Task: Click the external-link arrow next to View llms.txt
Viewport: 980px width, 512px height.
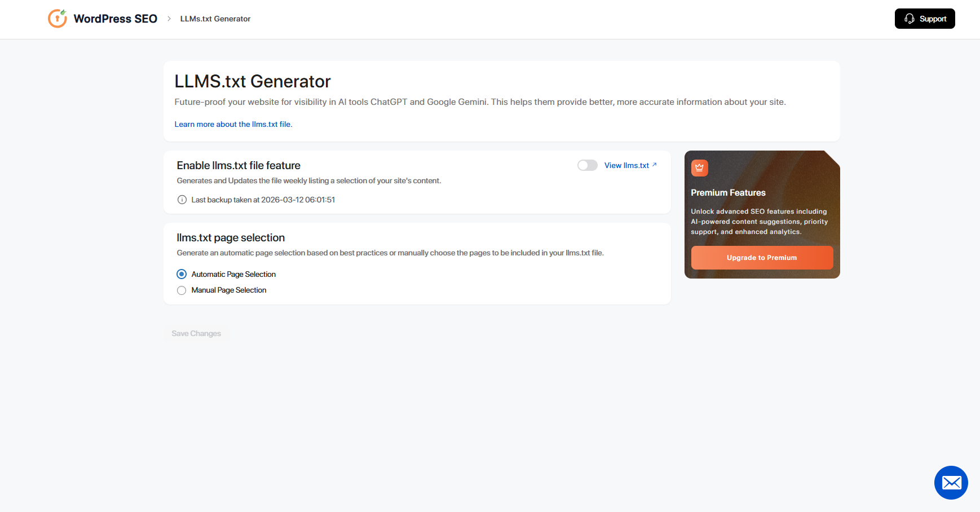Action: [x=655, y=165]
